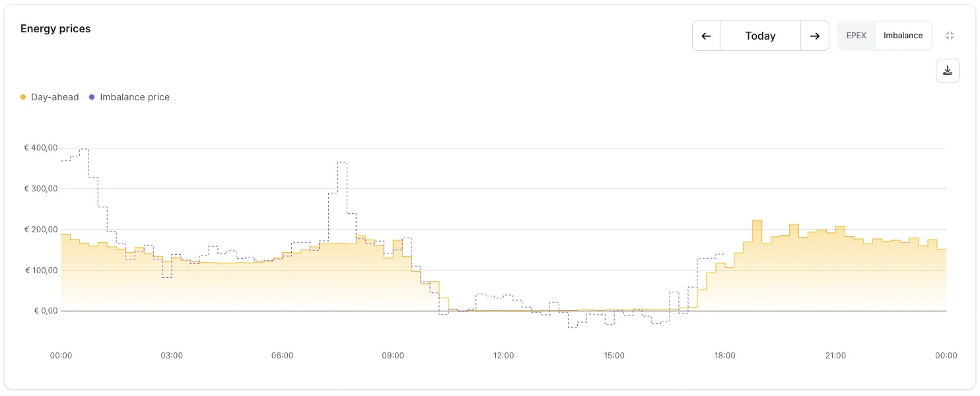The image size is (980, 396).
Task: Click the 06:00 time label
Action: (x=283, y=356)
